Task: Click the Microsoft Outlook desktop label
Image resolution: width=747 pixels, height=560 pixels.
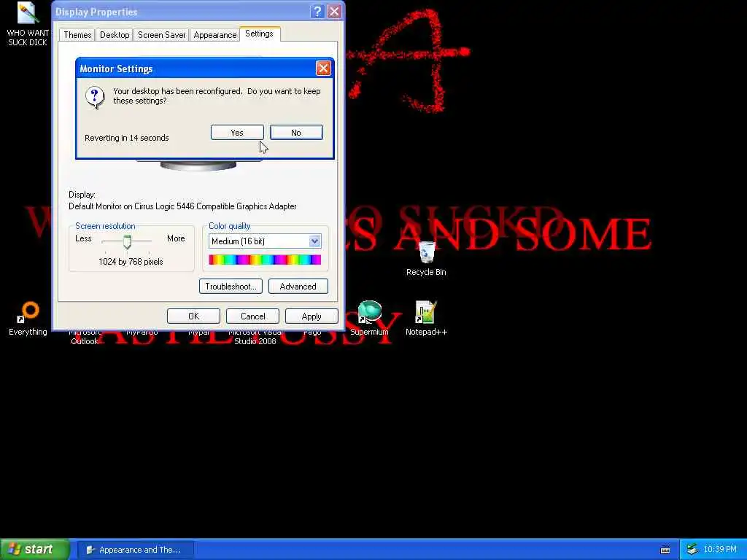Action: [85, 337]
